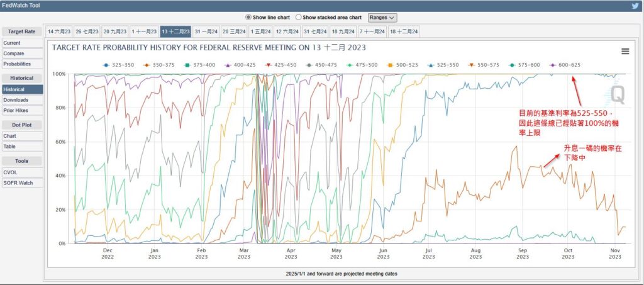644x285 pixels.
Task: Click the FedWatch Tool title text
Action: point(21,6)
